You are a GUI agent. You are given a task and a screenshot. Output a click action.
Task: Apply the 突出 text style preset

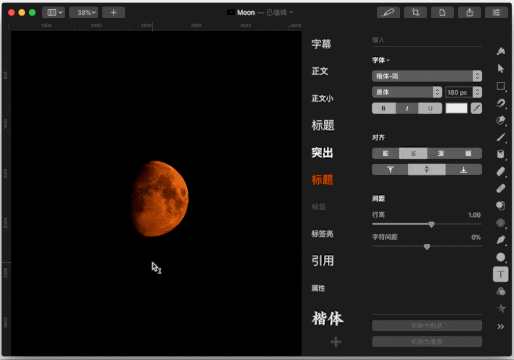(x=322, y=153)
